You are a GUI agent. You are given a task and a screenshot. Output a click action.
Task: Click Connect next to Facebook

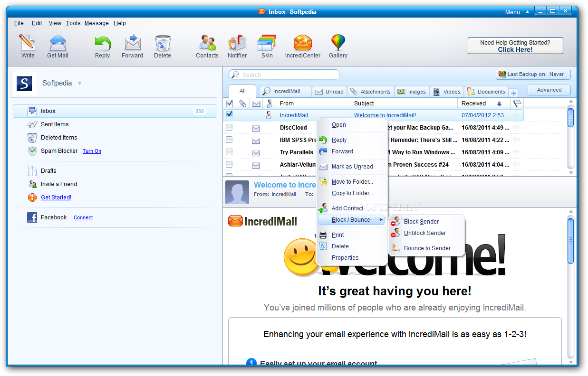tap(83, 217)
